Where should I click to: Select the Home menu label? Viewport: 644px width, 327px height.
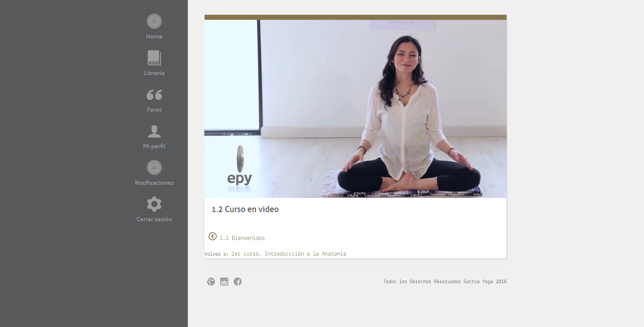click(154, 37)
